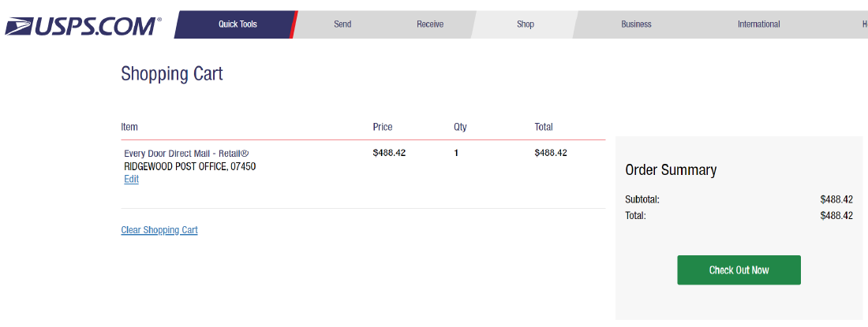This screenshot has height=327, width=868.
Task: Edit the Every Door Direct Mail item
Action: (x=131, y=180)
